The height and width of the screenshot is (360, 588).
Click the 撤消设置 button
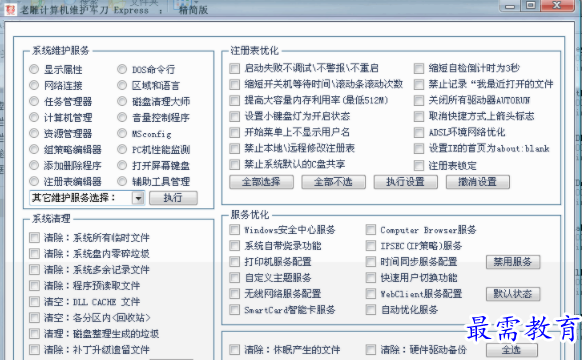(x=478, y=182)
